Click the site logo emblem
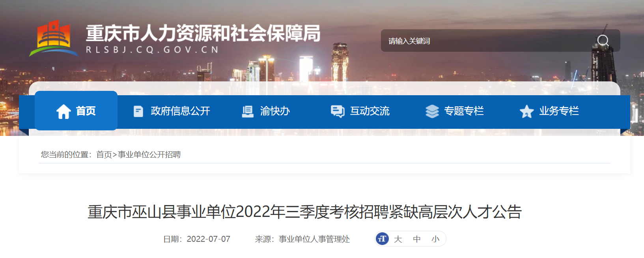 coord(54,38)
